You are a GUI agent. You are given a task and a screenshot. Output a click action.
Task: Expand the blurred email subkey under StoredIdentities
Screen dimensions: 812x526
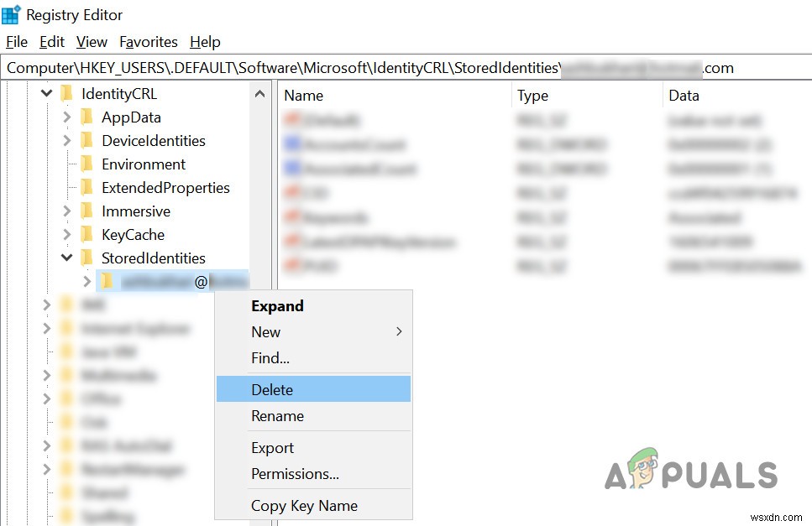point(87,281)
